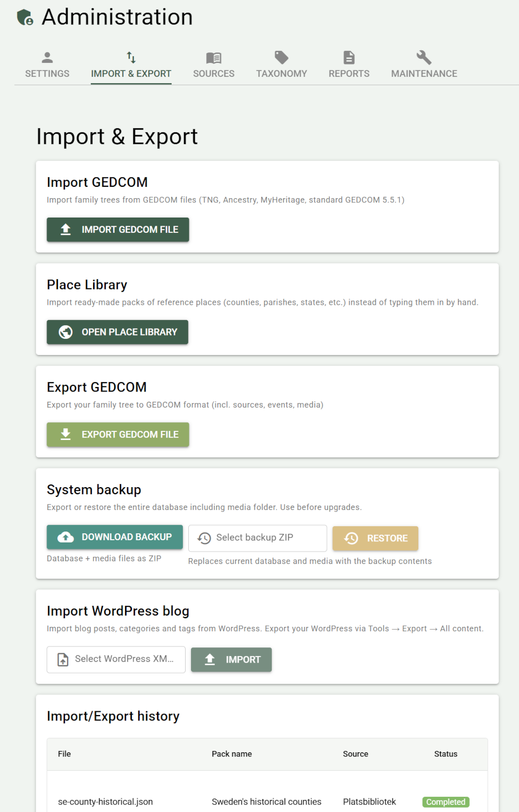This screenshot has width=519, height=812.
Task: Click the Platsbibliotek source cell
Action: 370,802
